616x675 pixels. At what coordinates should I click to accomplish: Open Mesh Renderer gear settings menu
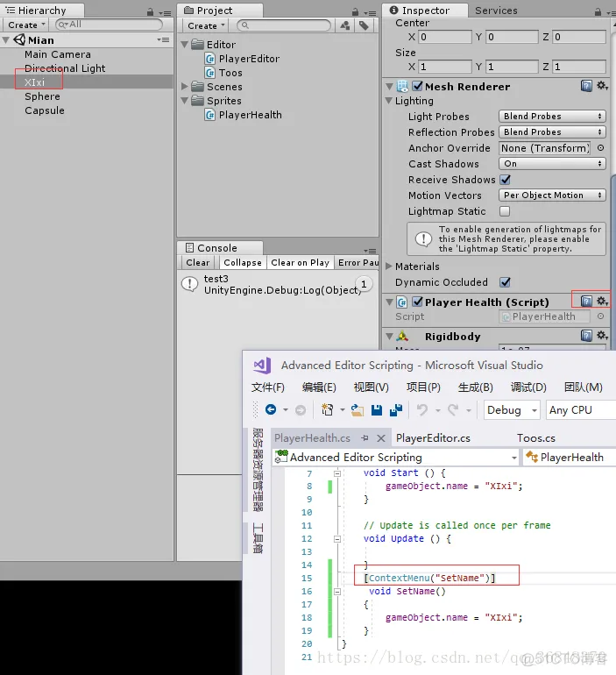602,86
